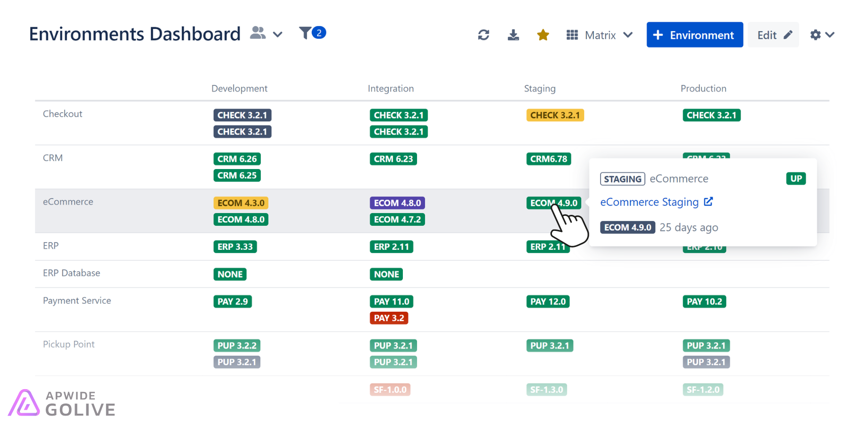Screen dimensions: 868x425
Task: Select the ECOM 4.9.0 badge in Staging
Action: [x=554, y=203]
